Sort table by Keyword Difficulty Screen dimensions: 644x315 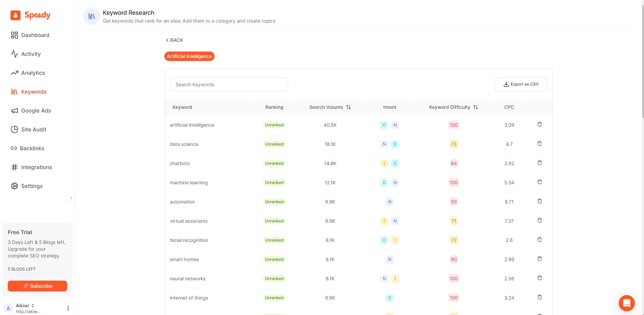click(476, 107)
